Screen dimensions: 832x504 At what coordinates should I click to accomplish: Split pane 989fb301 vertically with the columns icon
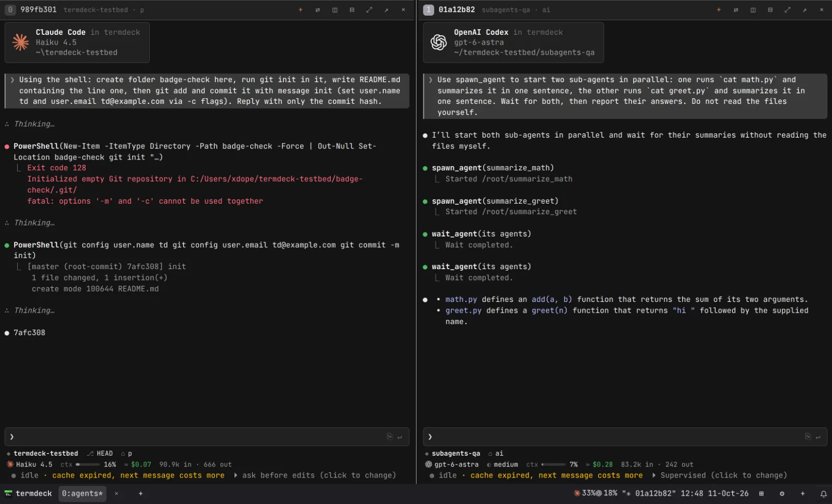(334, 10)
